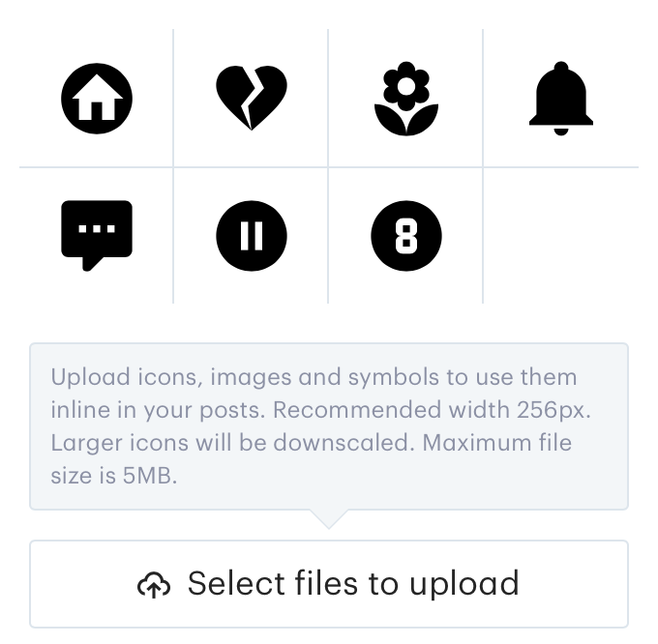658x644 pixels.
Task: Click the empty icon grid cell
Action: (x=560, y=236)
